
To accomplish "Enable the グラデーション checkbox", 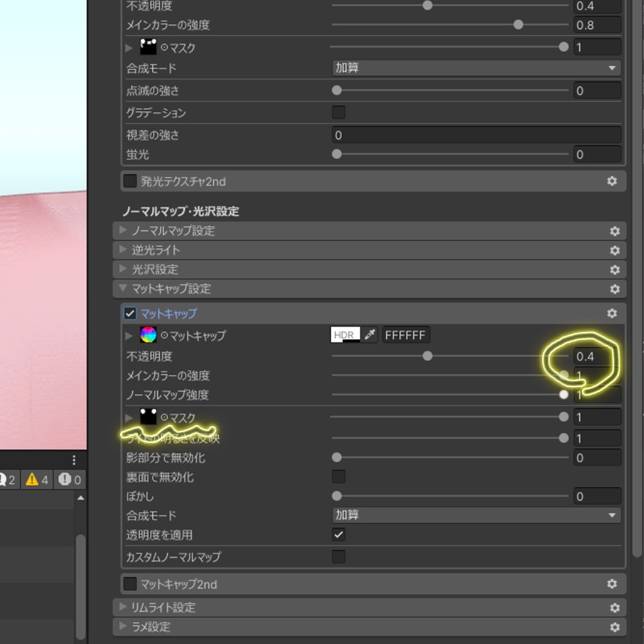I will 338,113.
